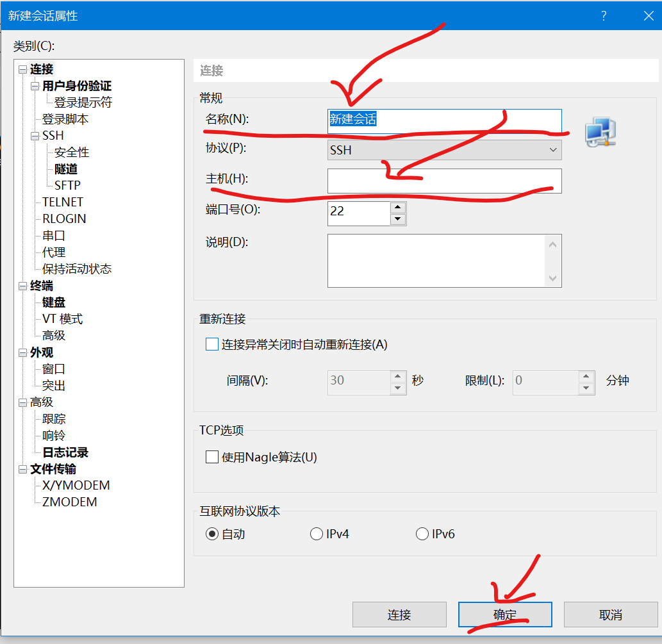Select the IPv4 radio button
662x644 pixels.
(x=317, y=534)
